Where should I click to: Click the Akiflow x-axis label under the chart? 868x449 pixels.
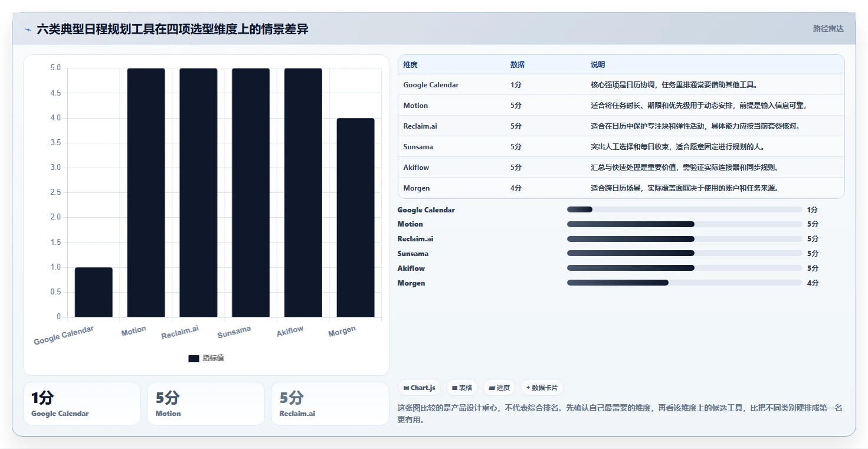290,332
